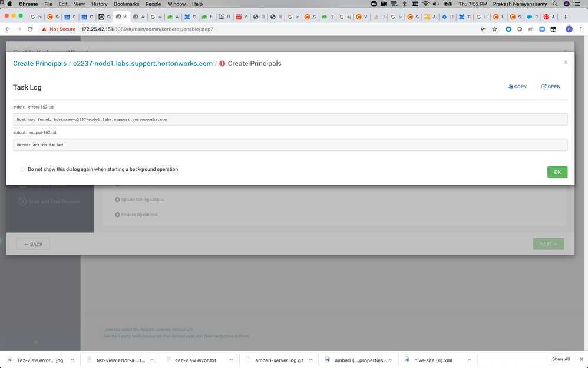
Task: Open a new tab with the plus button
Action: click(566, 17)
